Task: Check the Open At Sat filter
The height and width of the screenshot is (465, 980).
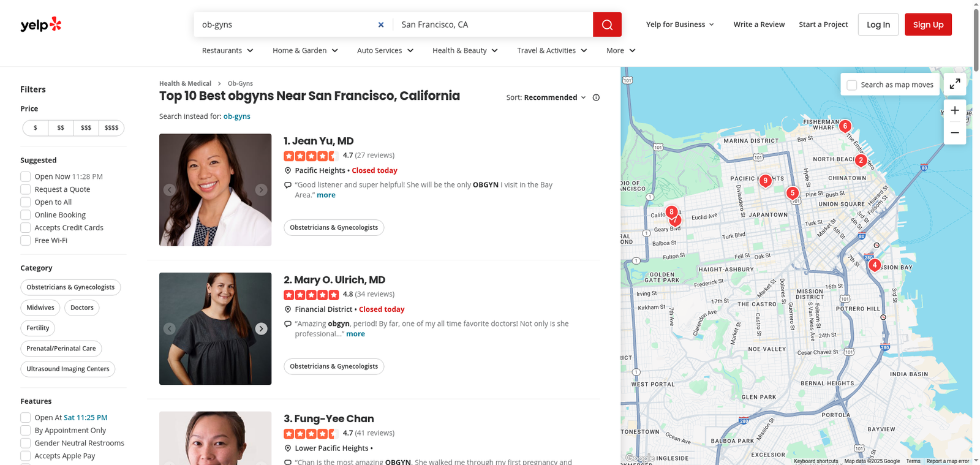Action: click(26, 418)
